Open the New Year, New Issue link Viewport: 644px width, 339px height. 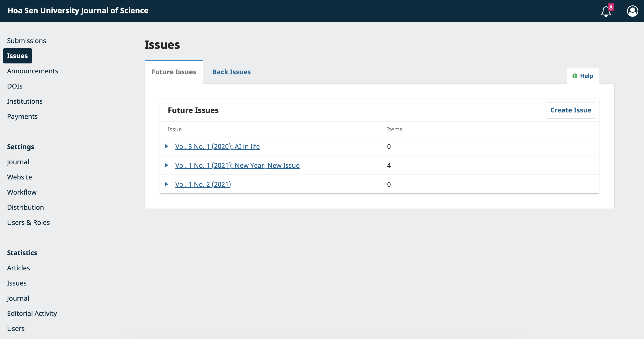click(237, 165)
